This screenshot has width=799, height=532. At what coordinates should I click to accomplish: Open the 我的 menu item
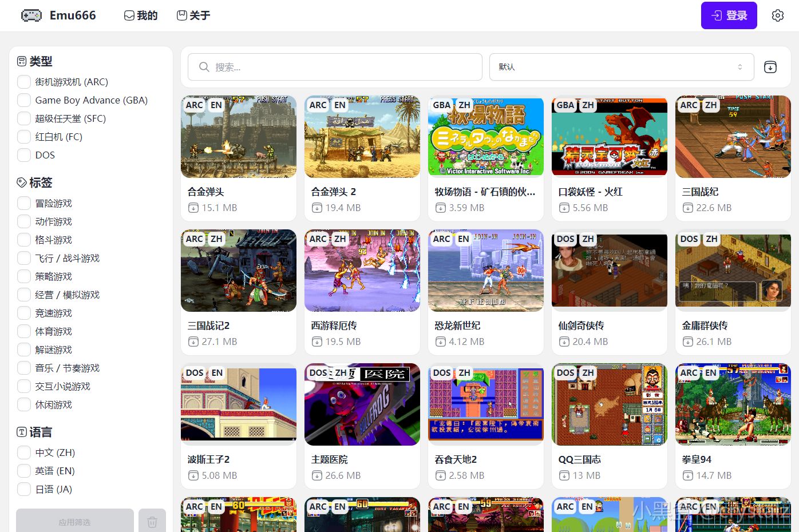[141, 15]
